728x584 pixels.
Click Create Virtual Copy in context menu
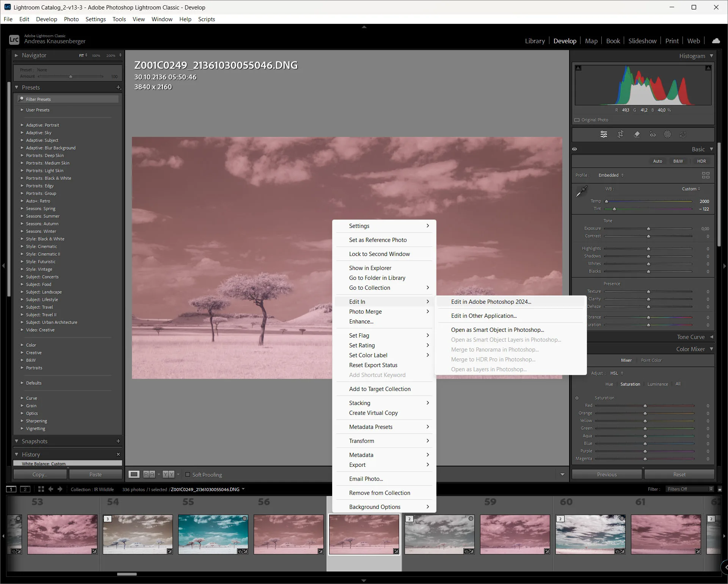tap(373, 413)
